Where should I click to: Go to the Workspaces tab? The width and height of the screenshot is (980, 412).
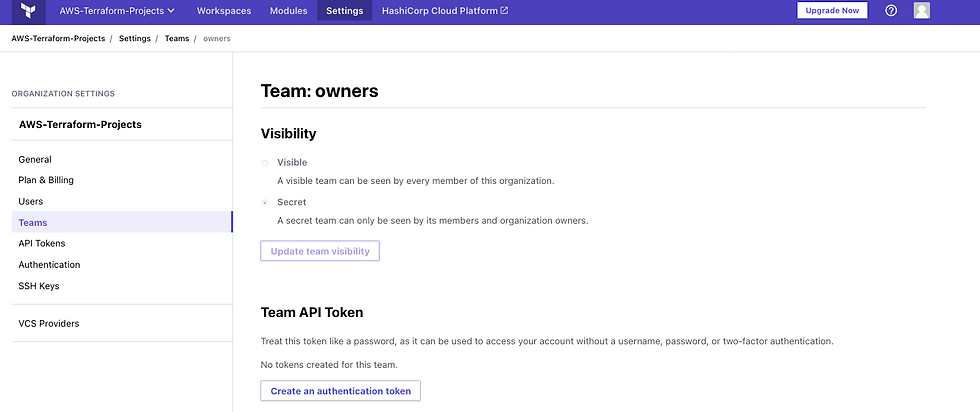tap(224, 11)
